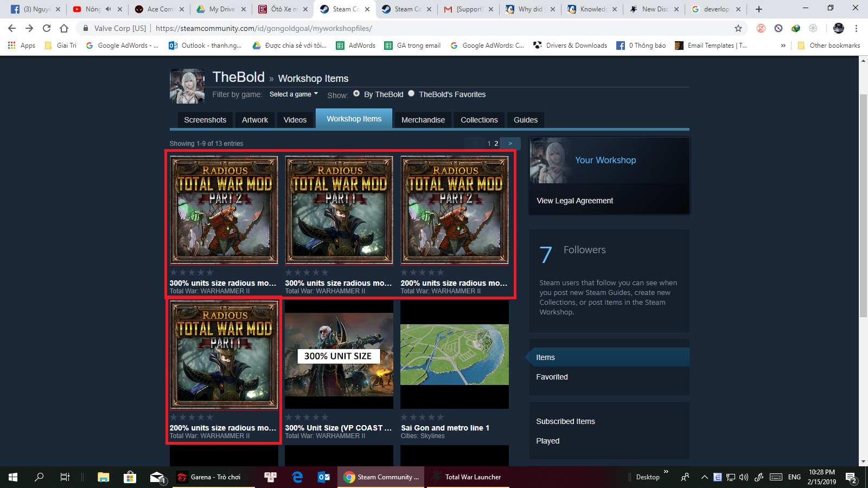Open the network icon in system tray

coord(731,477)
